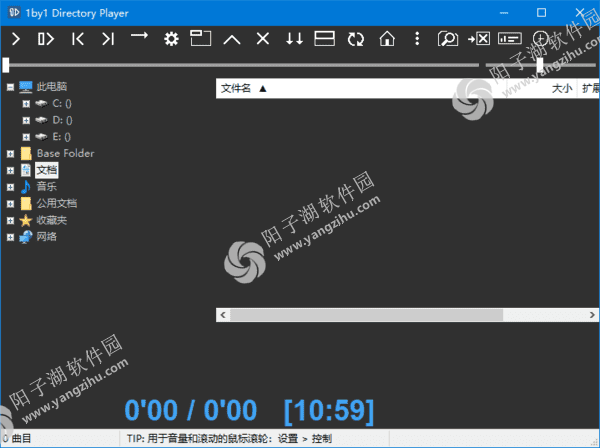Toggle the split-pane layout icon

[324, 39]
